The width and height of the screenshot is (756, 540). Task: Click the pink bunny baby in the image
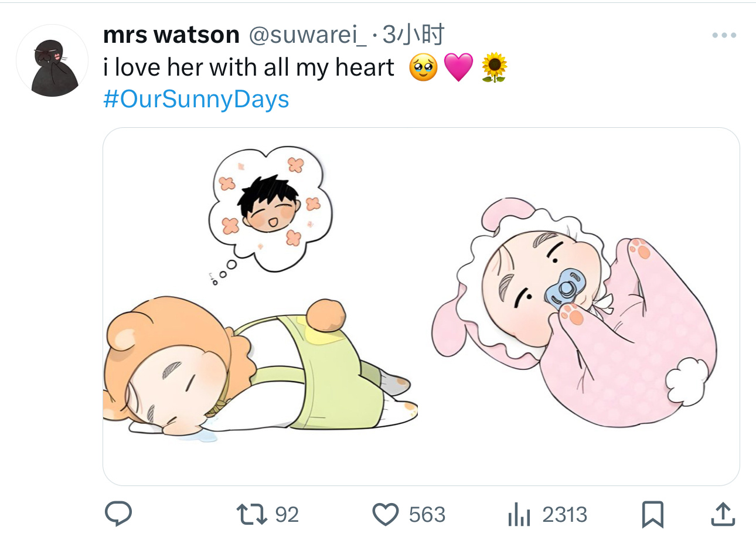[574, 311]
